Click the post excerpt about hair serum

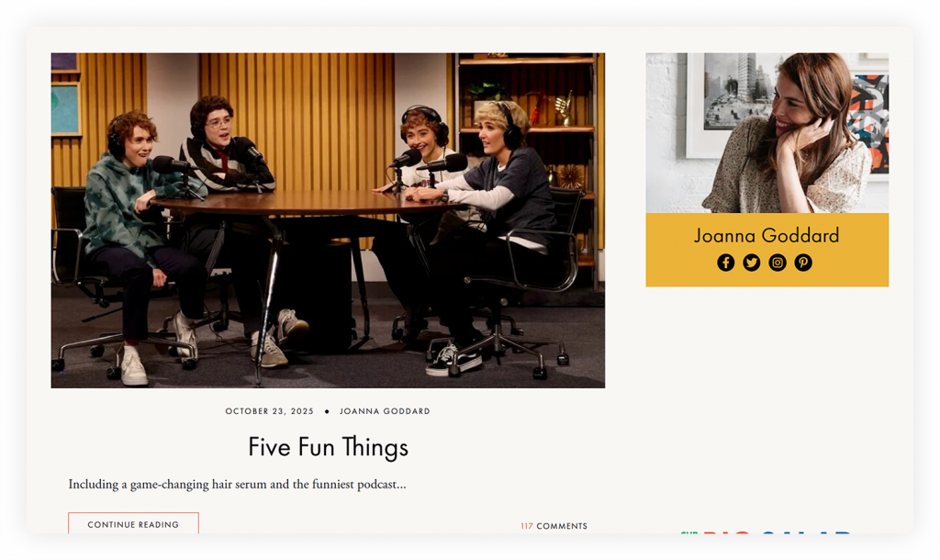(x=237, y=484)
